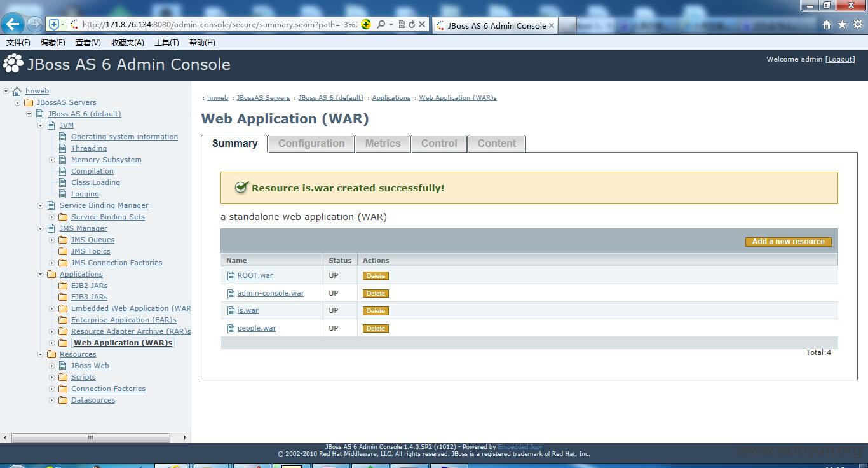Expand the Connection Factories node
The height and width of the screenshot is (468, 868).
point(52,389)
